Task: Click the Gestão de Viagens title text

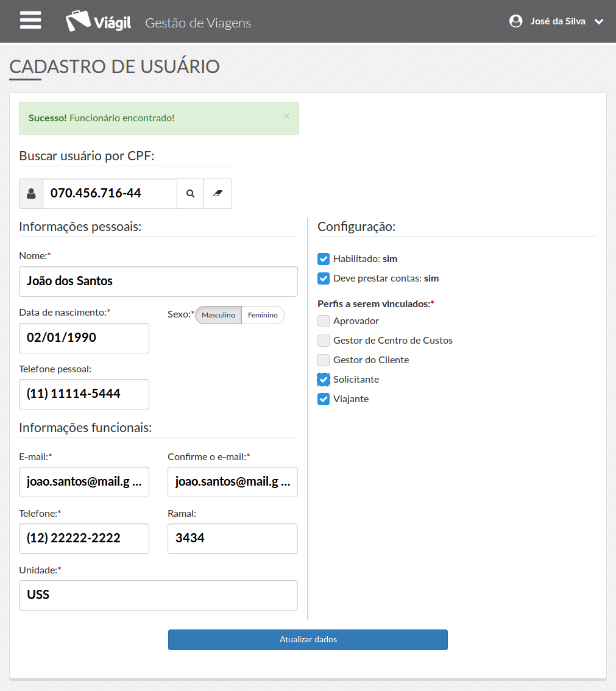Action: click(198, 23)
